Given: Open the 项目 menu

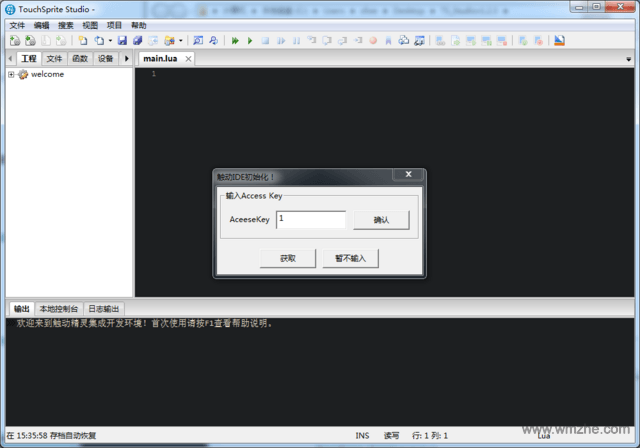Looking at the screenshot, I should 114,25.
